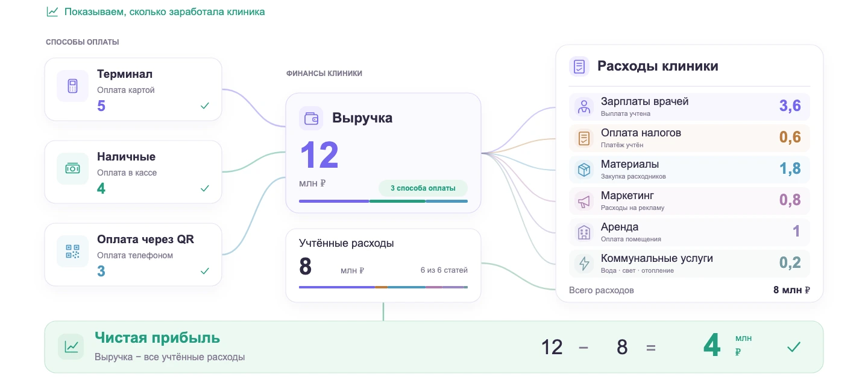Click the large revenue number 12
868x391 pixels.
tap(319, 155)
